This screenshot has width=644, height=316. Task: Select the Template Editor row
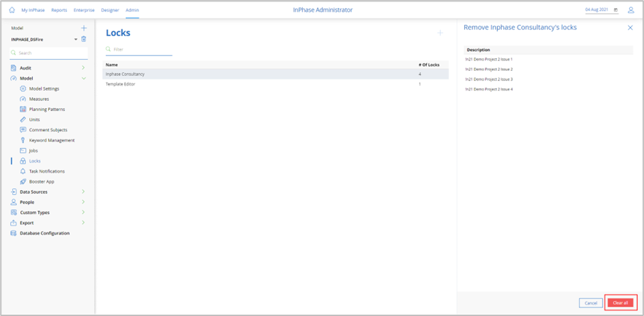[275, 84]
